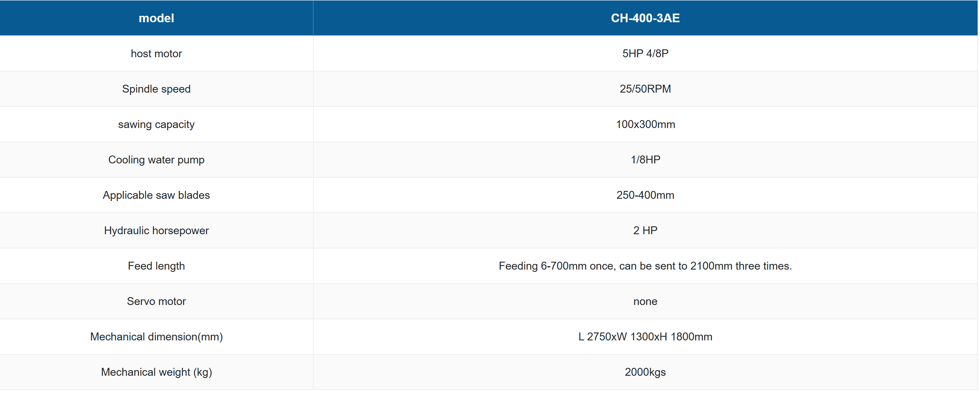Select the 'sawing capacity' label
The width and height of the screenshot is (980, 401).
[156, 124]
